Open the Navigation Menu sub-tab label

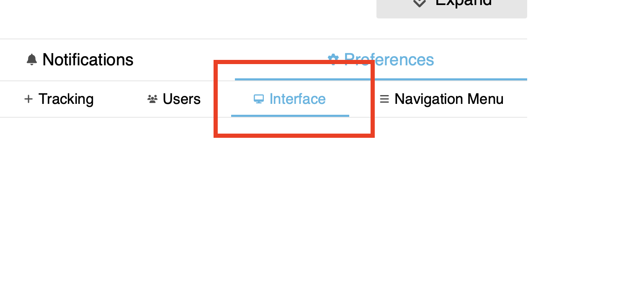pyautogui.click(x=448, y=99)
